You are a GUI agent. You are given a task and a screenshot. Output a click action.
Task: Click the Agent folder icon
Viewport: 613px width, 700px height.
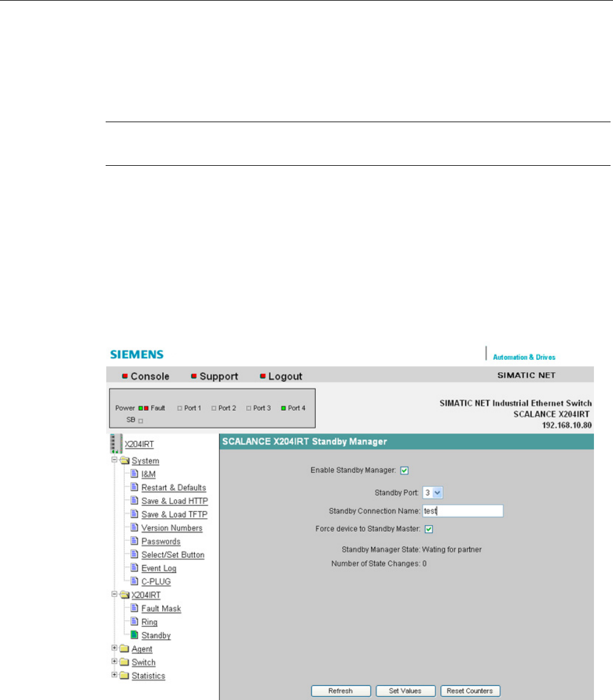(x=125, y=648)
